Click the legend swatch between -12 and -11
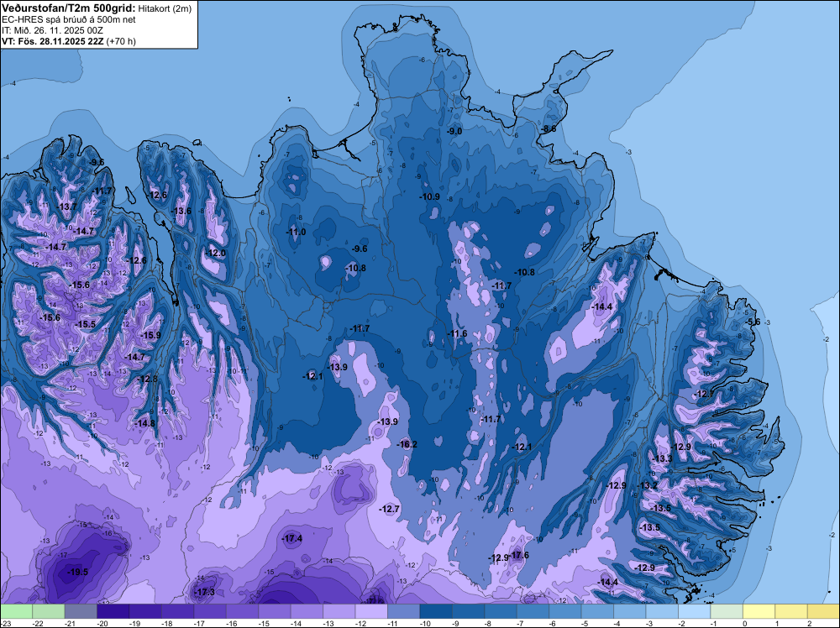Viewport: 840px width, 628px height. pos(371,611)
